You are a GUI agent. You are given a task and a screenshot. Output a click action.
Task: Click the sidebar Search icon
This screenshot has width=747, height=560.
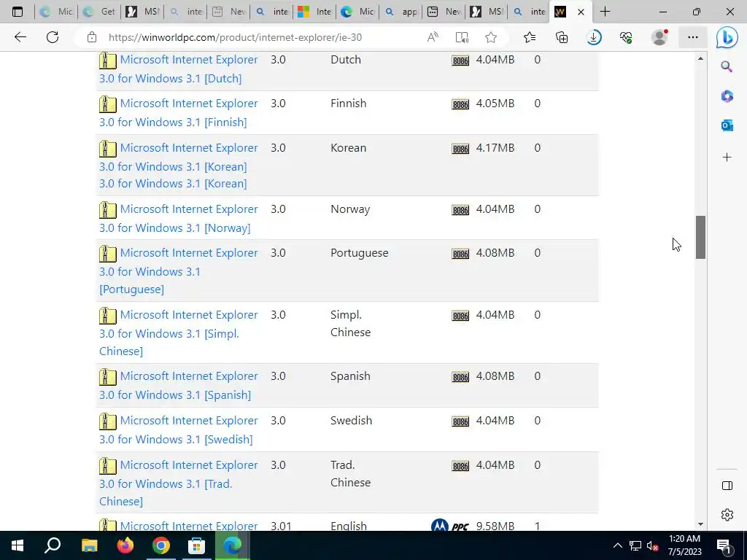coord(727,66)
